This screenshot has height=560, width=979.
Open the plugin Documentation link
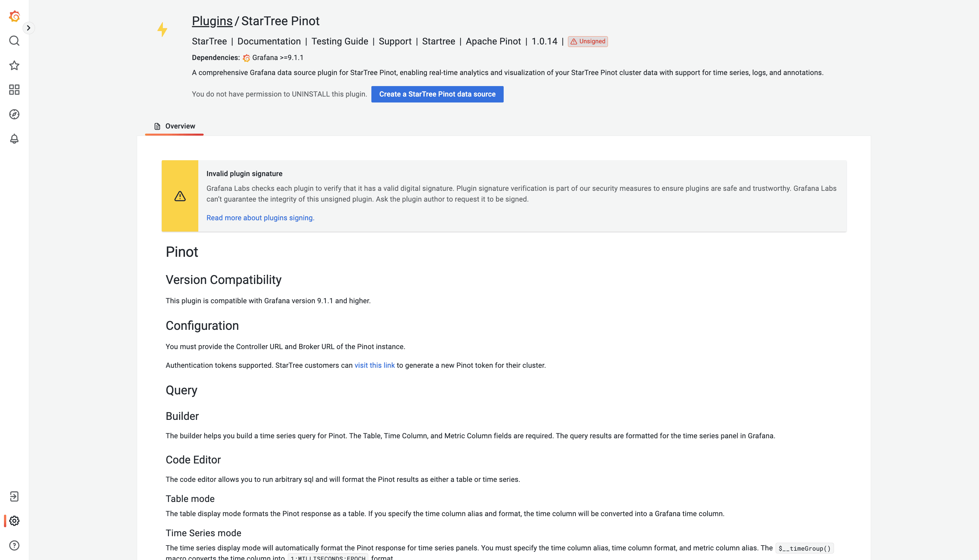coord(269,41)
